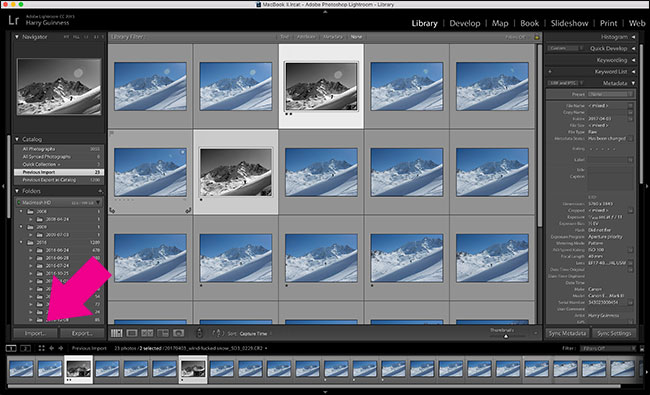Screen dimensions: 650x395
Task: Open the Filters Off dropdown in the filmstrip bar
Action: (x=608, y=349)
